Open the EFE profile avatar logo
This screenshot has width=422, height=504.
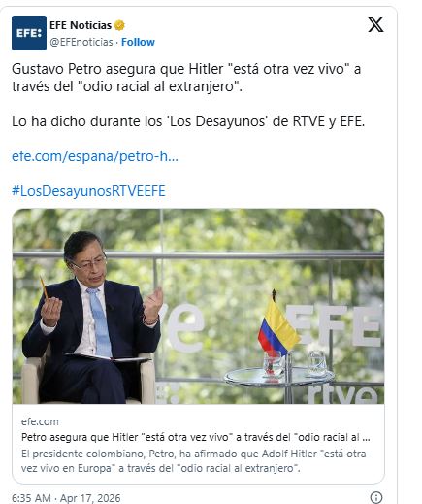point(29,33)
